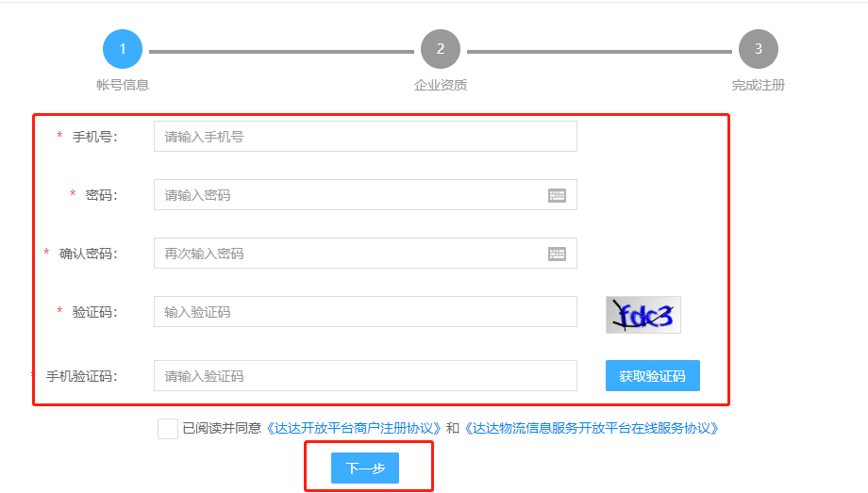The width and height of the screenshot is (868, 493).
Task: Focus the 输入验证码 captcha input
Action: [365, 311]
